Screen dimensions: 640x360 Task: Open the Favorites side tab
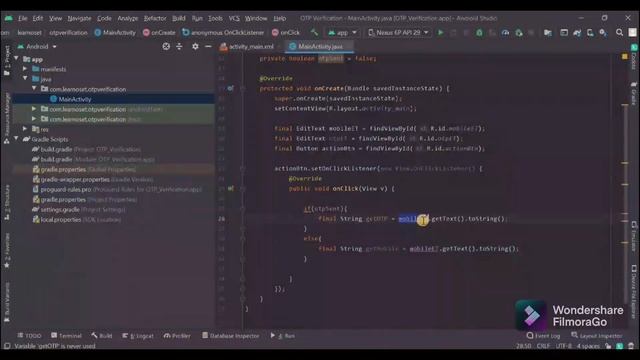(x=7, y=251)
